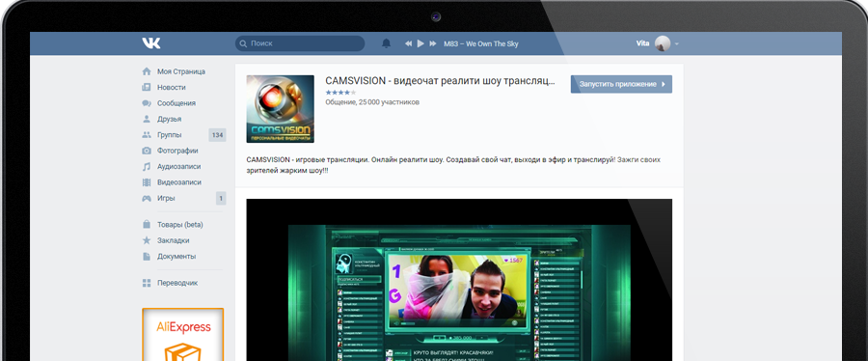
Task: Open Закладки star icon
Action: 147,240
